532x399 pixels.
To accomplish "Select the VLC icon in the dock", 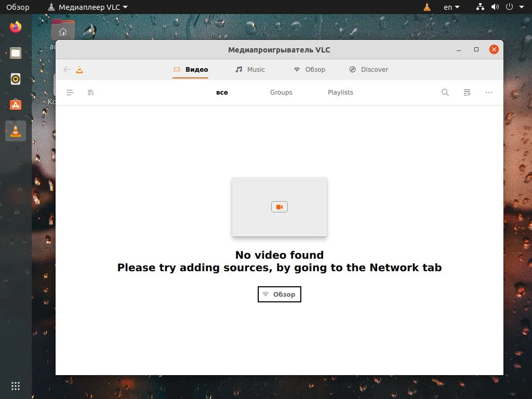I will tap(15, 131).
